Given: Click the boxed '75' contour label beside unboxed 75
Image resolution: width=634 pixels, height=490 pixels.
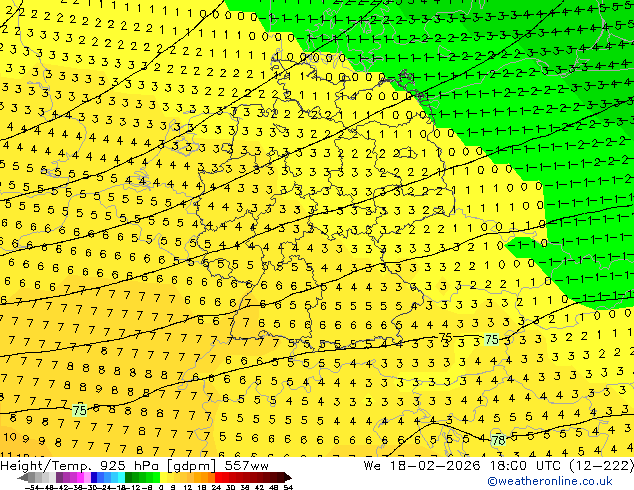Looking at the screenshot, I should coord(492,340).
